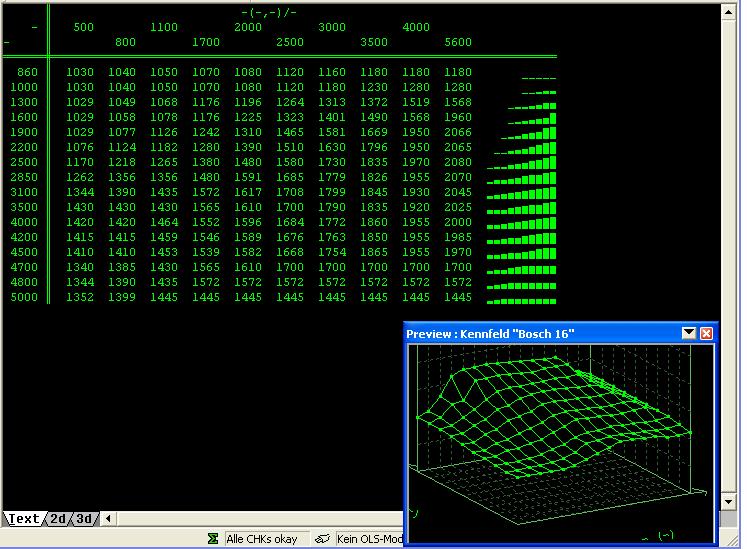747x549 pixels.
Task: Select the cell with value 1340
Action: 80,267
